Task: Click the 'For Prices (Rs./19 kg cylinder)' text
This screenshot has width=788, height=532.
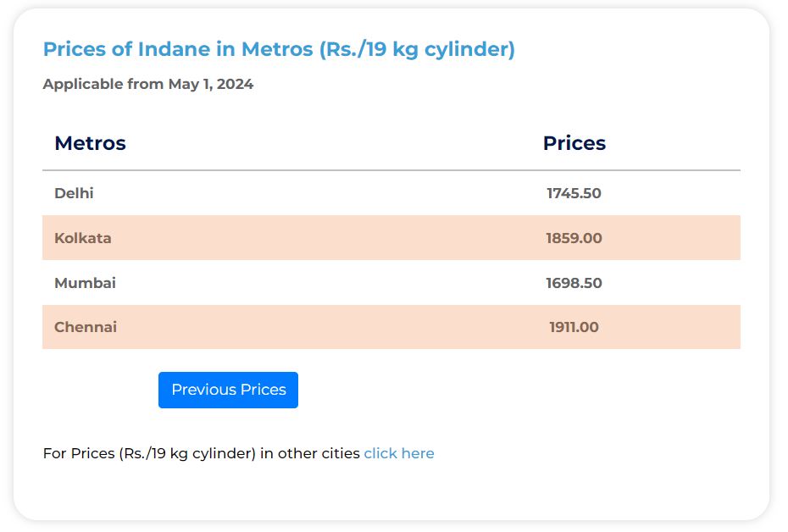Action: click(x=149, y=453)
